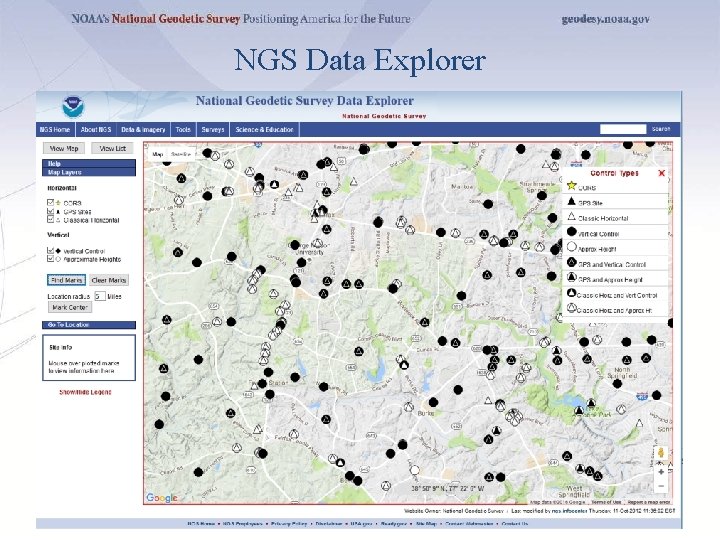Click the GPS and Vertical Control legend icon

[571, 262]
